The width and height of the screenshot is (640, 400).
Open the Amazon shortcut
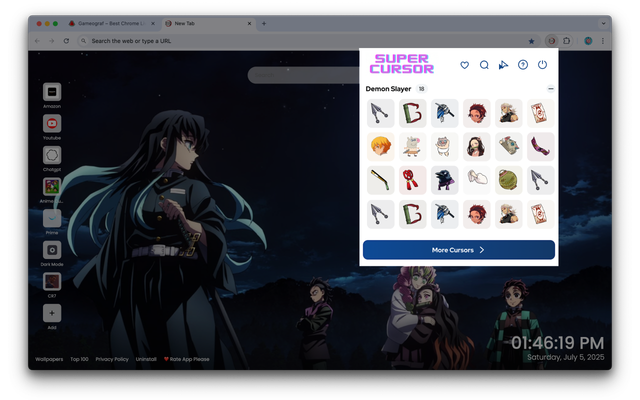[52, 92]
